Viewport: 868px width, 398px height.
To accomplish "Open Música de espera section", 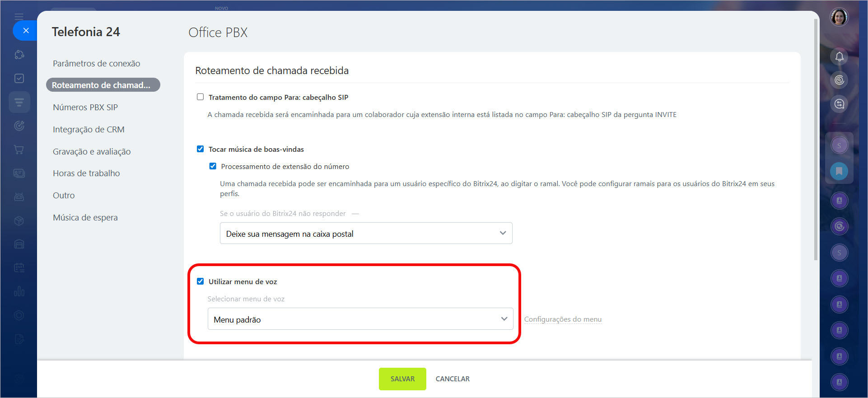I will [85, 217].
